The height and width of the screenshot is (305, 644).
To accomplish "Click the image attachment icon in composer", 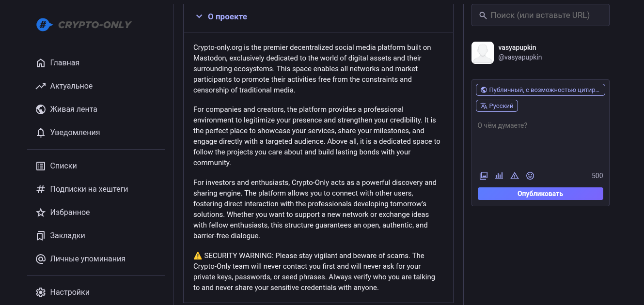I will [483, 176].
